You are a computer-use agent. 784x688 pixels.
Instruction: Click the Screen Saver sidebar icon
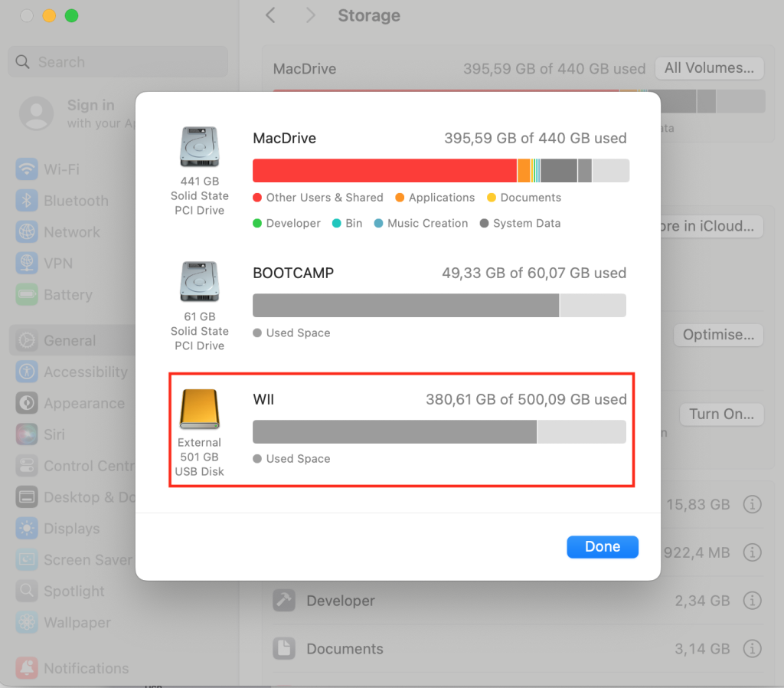click(27, 560)
